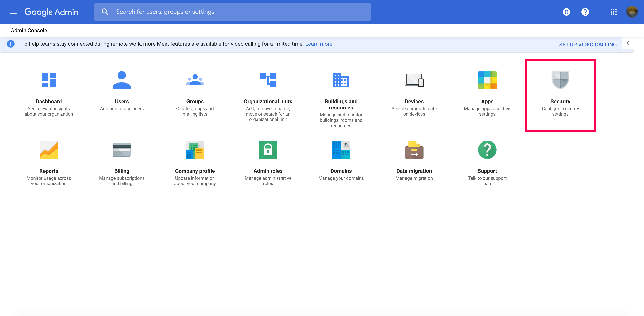Image resolution: width=644 pixels, height=316 pixels.
Task: Collapse the announcement banner chevron
Action: 628,43
